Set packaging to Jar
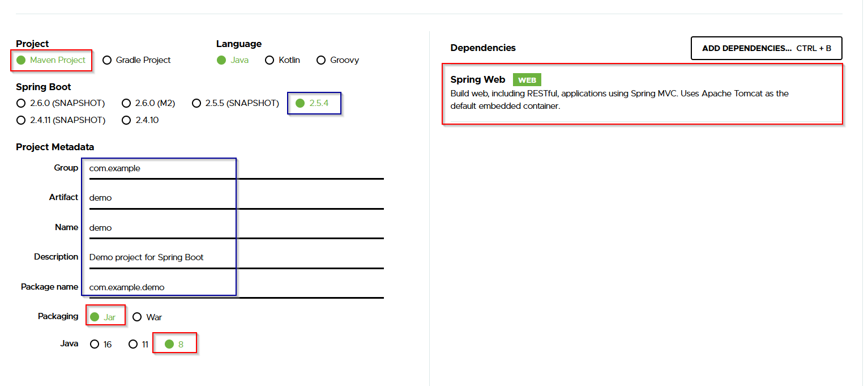This screenshot has width=868, height=386. (95, 317)
